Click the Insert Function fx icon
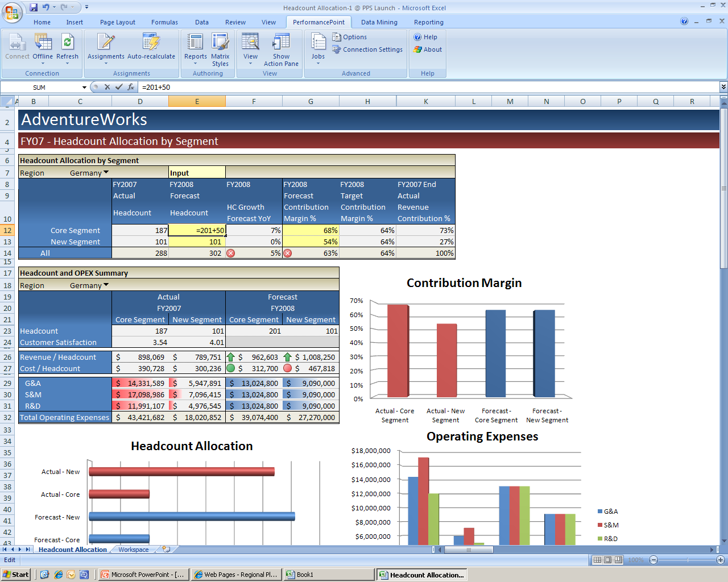The width and height of the screenshot is (728, 582). coord(131,87)
